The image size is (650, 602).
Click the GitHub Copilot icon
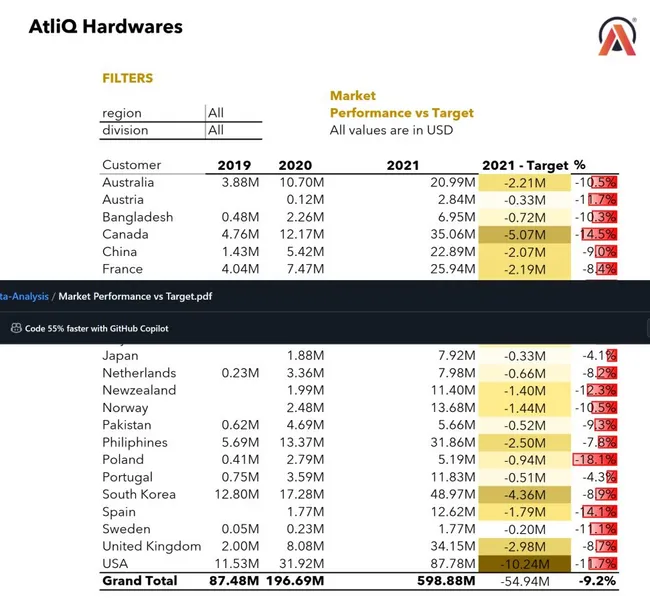pyautogui.click(x=16, y=328)
